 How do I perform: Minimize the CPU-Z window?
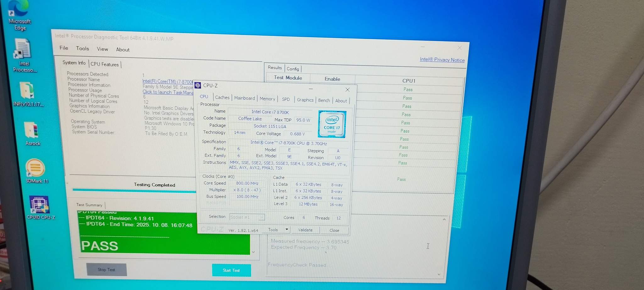tap(310, 89)
